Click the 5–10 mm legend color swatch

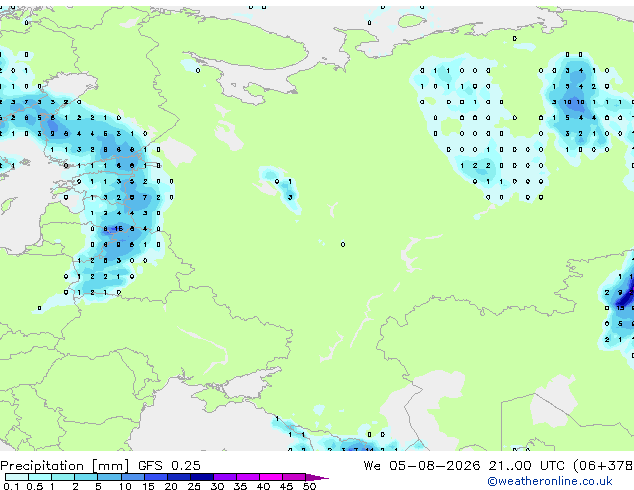tap(110, 477)
